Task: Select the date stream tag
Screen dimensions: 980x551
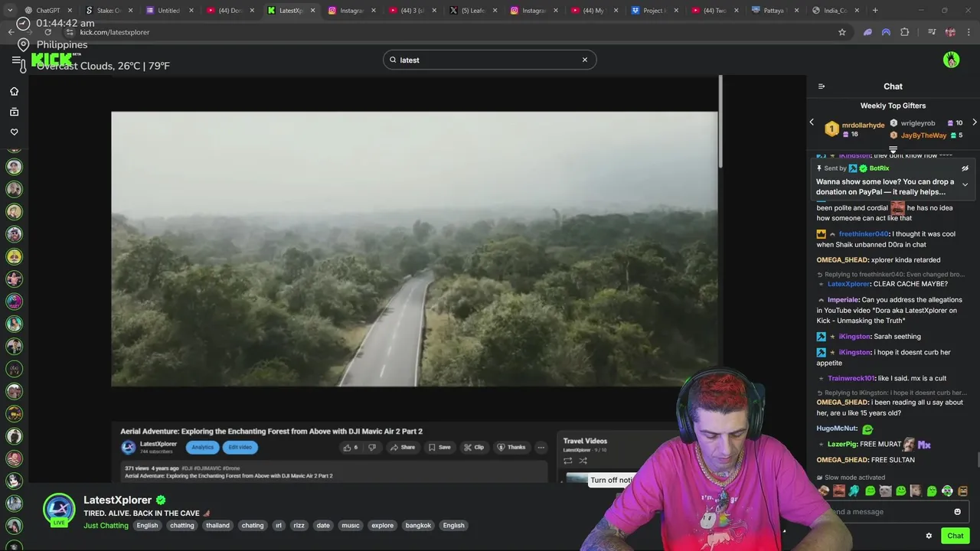Action: click(x=323, y=526)
